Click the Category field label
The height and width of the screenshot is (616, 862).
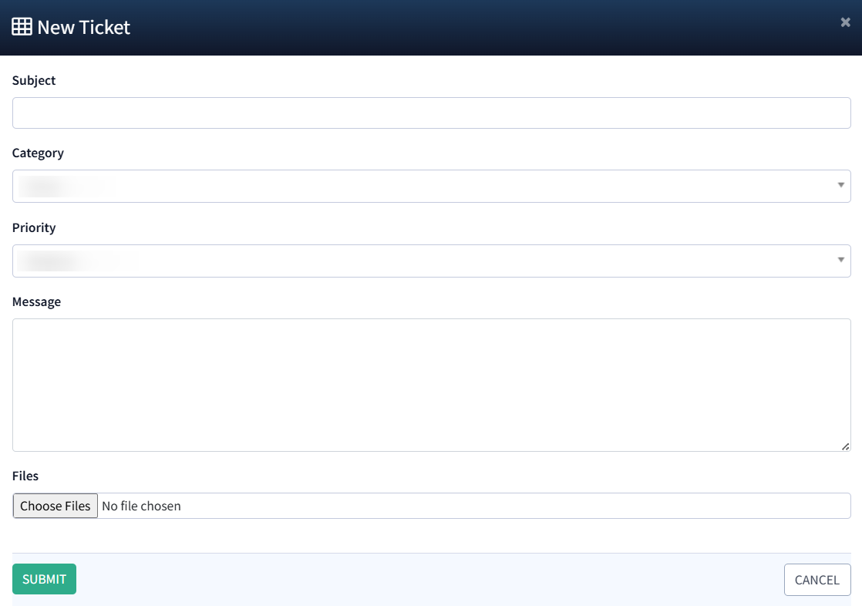(38, 153)
